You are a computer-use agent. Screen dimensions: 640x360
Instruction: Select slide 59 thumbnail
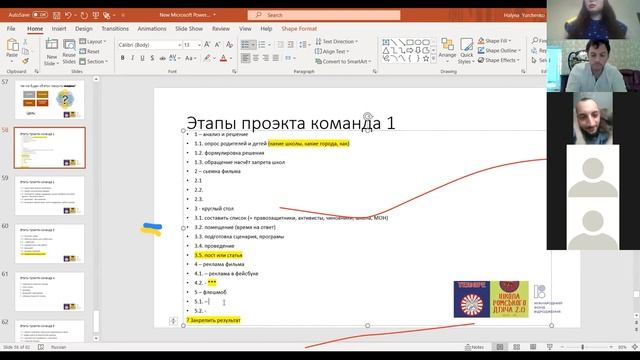tap(50, 196)
